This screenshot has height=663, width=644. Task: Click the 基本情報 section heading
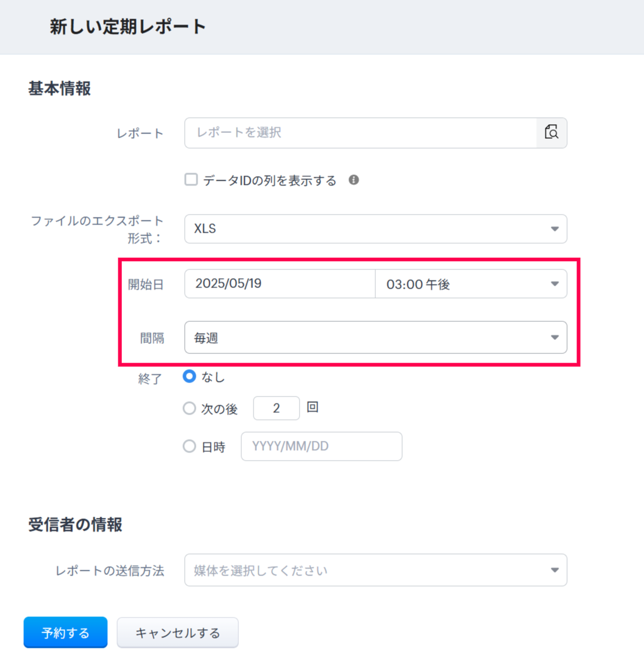[x=59, y=89]
